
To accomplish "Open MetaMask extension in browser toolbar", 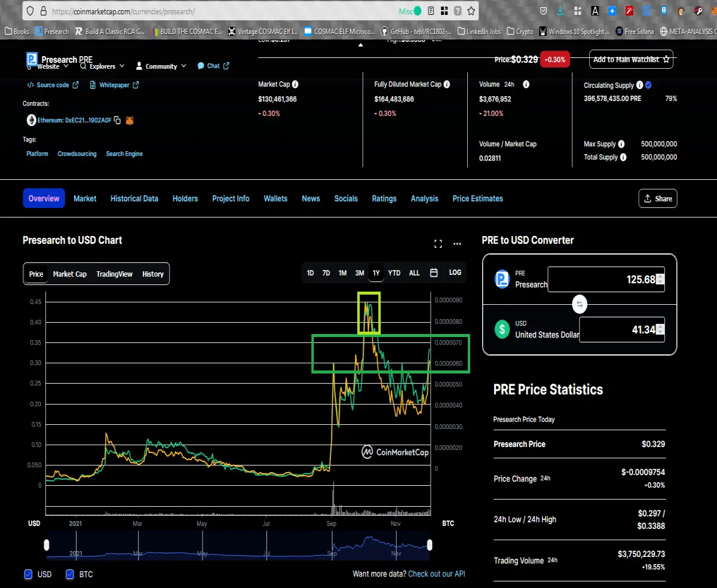I will tap(715, 11).
